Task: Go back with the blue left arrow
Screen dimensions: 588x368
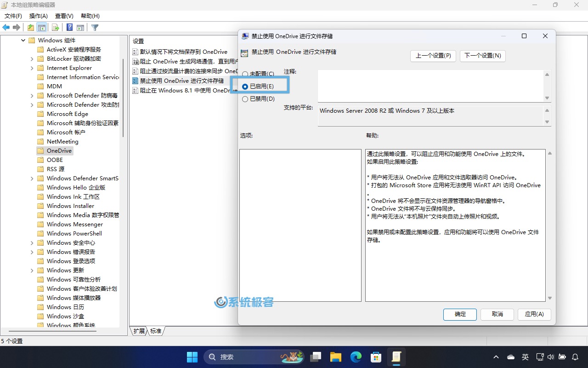Action: (6, 28)
